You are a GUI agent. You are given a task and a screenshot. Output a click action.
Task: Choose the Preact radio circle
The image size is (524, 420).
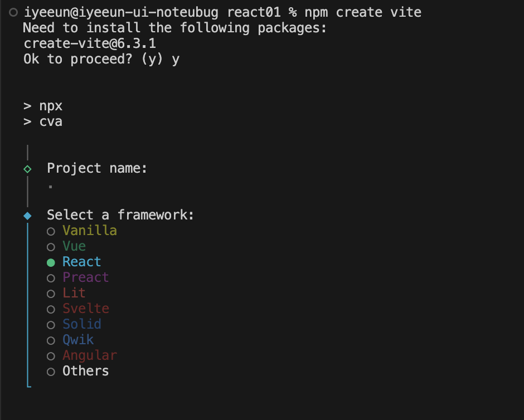51,278
